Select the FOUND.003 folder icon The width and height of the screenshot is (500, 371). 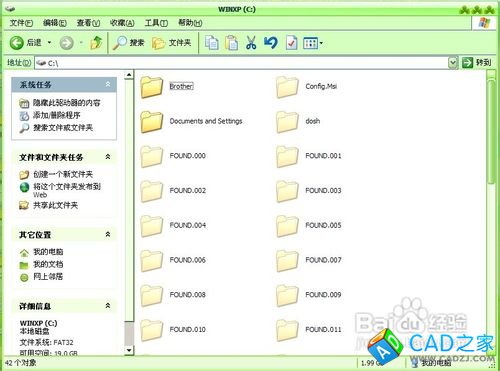[287, 191]
